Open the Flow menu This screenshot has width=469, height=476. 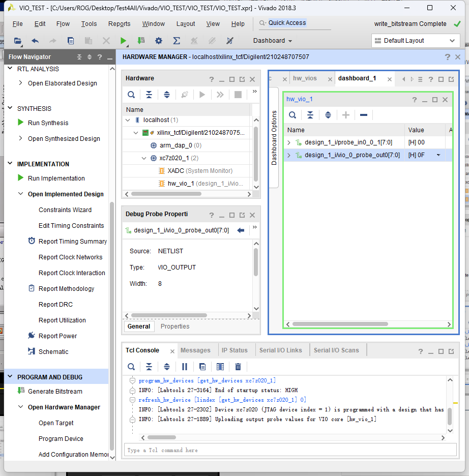click(x=63, y=24)
